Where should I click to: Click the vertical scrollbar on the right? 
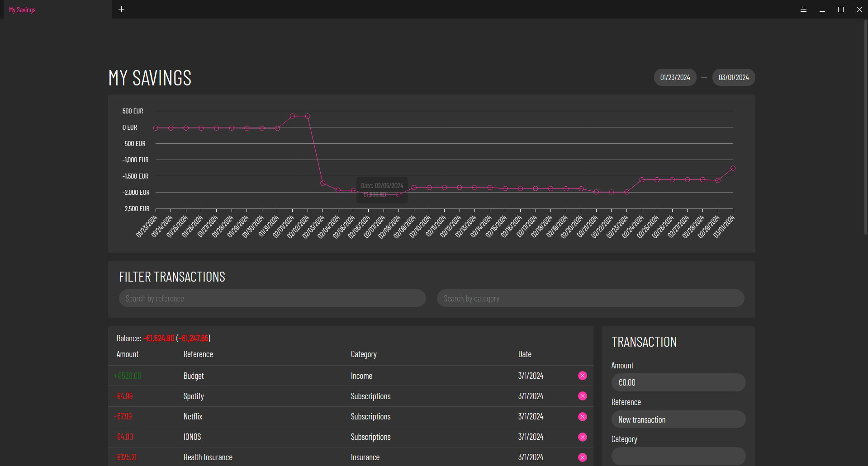pyautogui.click(x=865, y=127)
